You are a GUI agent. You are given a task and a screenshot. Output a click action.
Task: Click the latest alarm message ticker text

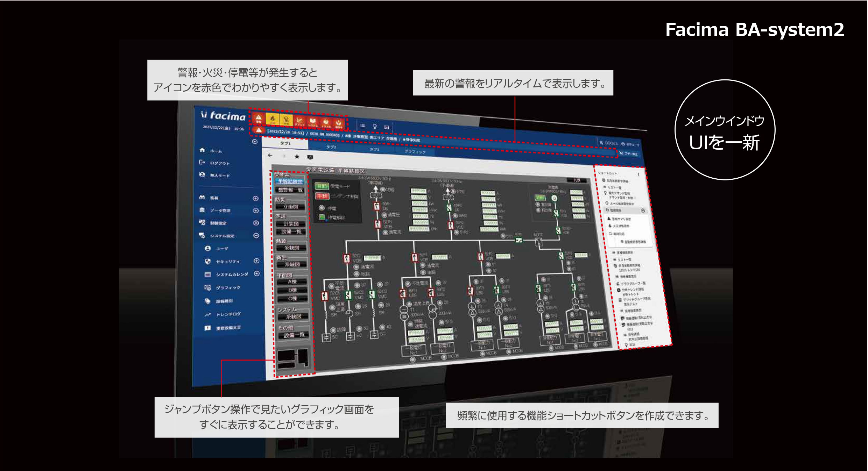pyautogui.click(x=343, y=136)
